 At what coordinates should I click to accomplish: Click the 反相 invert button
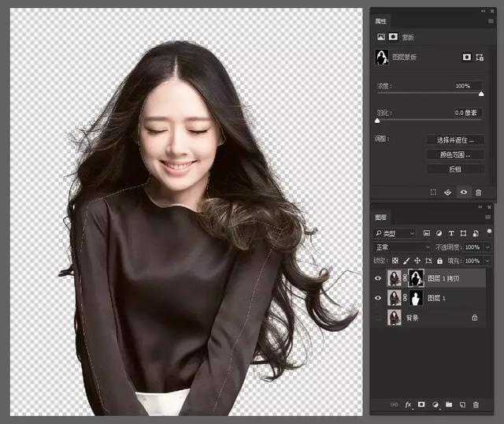click(455, 169)
